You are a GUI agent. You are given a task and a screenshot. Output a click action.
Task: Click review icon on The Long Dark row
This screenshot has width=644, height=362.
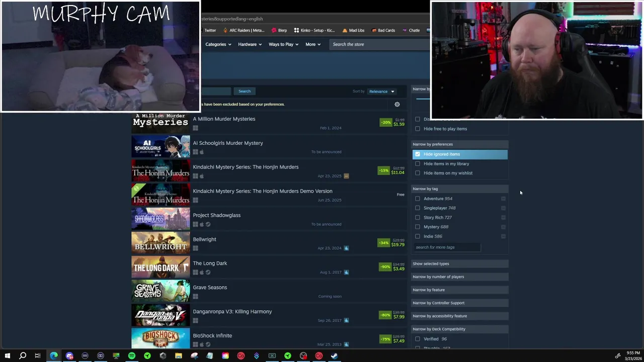[346, 272]
